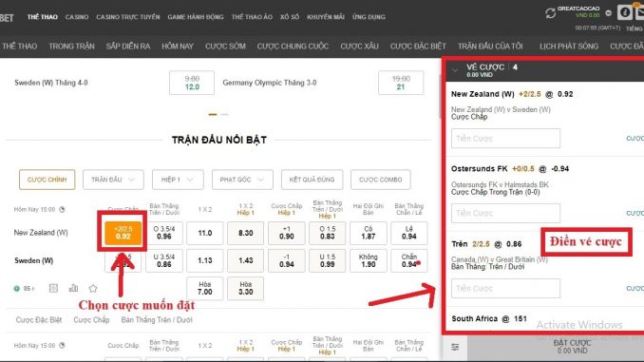
Task: Select the Kết Quả Đúng filter
Action: tap(312, 180)
